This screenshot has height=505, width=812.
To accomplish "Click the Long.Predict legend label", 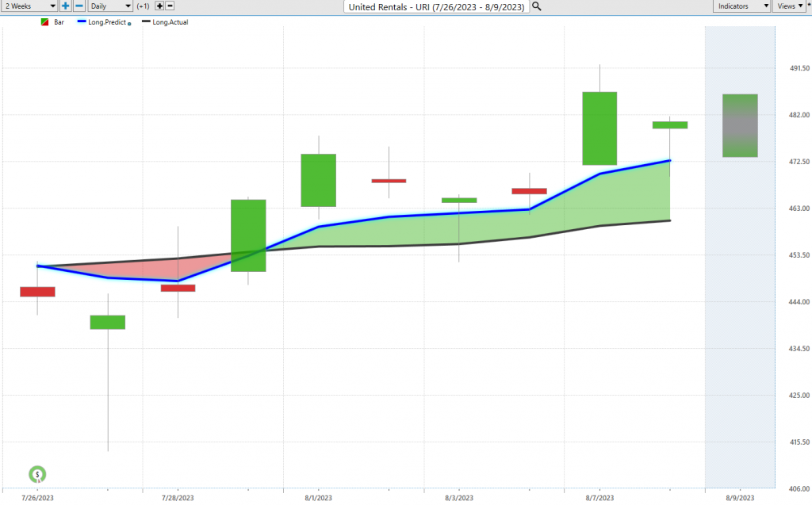I will click(107, 22).
